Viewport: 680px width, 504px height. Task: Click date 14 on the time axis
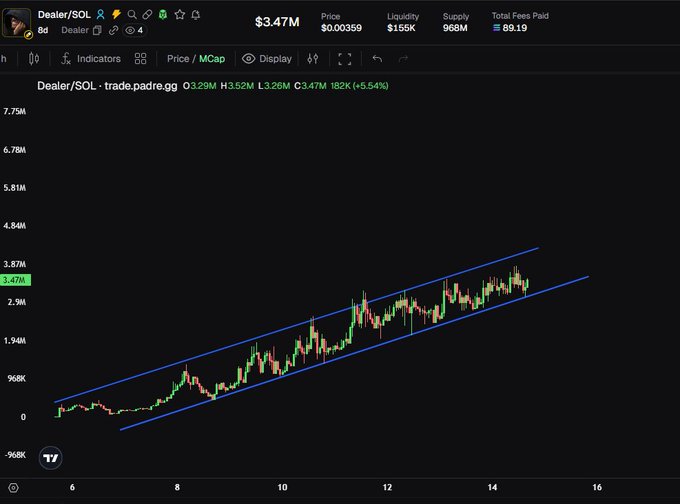pyautogui.click(x=492, y=487)
